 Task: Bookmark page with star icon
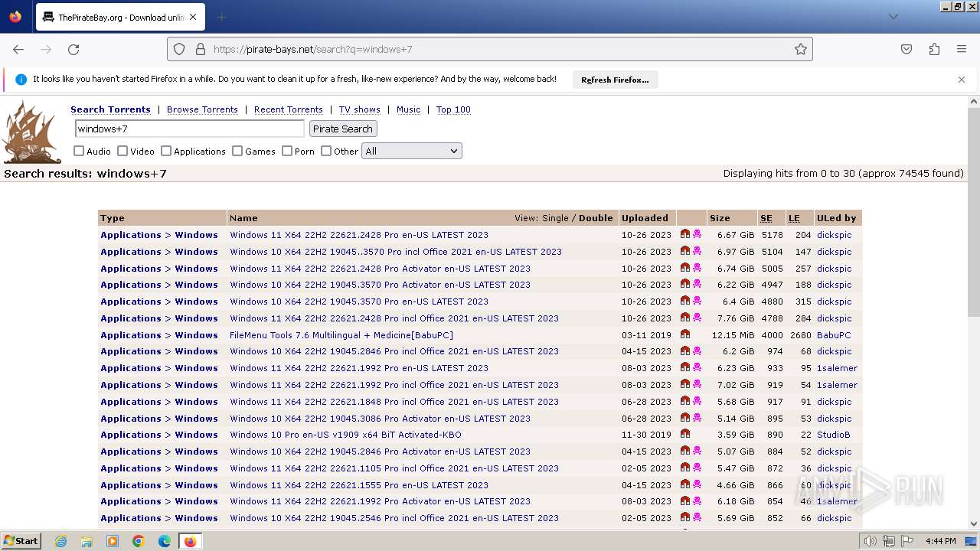(x=801, y=49)
